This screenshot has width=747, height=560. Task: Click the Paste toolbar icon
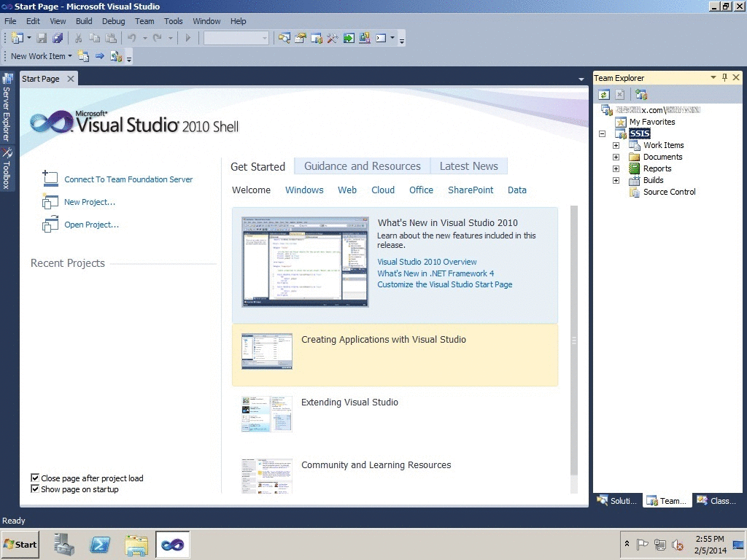pyautogui.click(x=111, y=38)
